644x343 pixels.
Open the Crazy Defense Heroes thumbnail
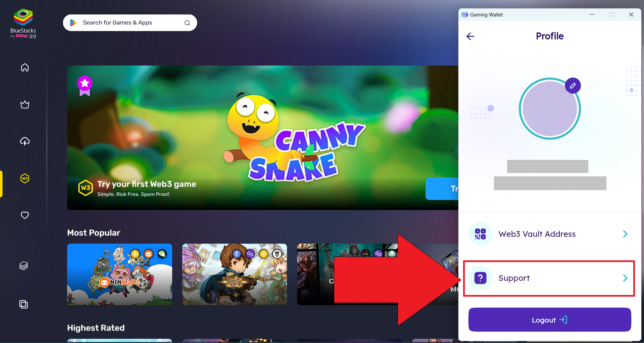tap(235, 274)
